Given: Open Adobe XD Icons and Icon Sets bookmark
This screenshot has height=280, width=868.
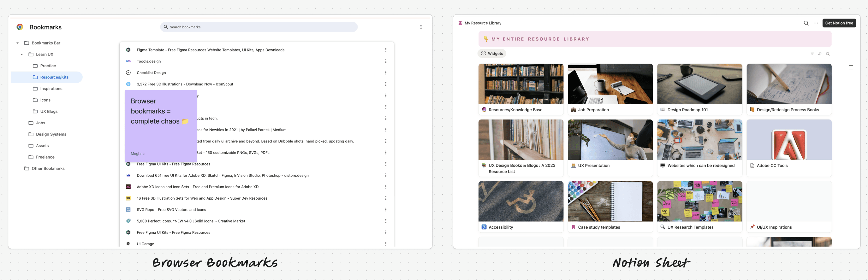Looking at the screenshot, I should 198,187.
